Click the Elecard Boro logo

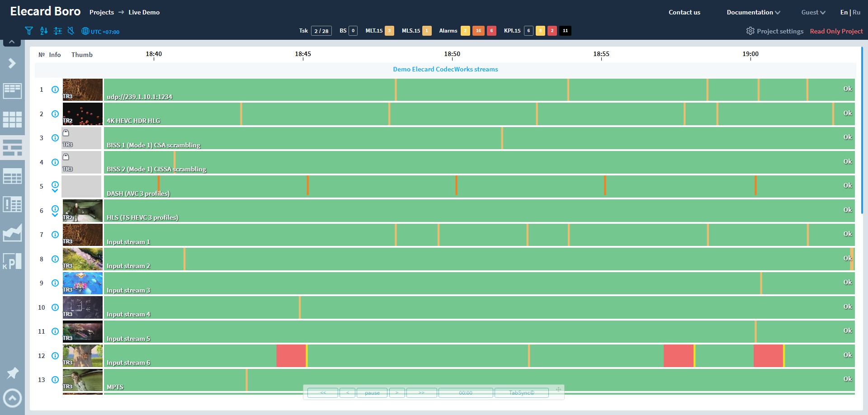click(45, 11)
